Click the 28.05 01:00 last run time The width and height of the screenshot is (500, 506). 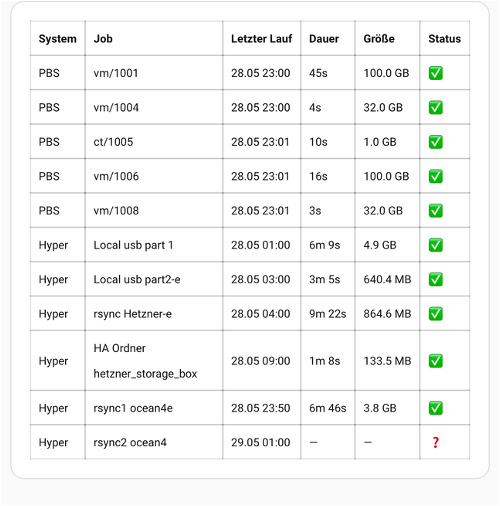pyautogui.click(x=260, y=245)
